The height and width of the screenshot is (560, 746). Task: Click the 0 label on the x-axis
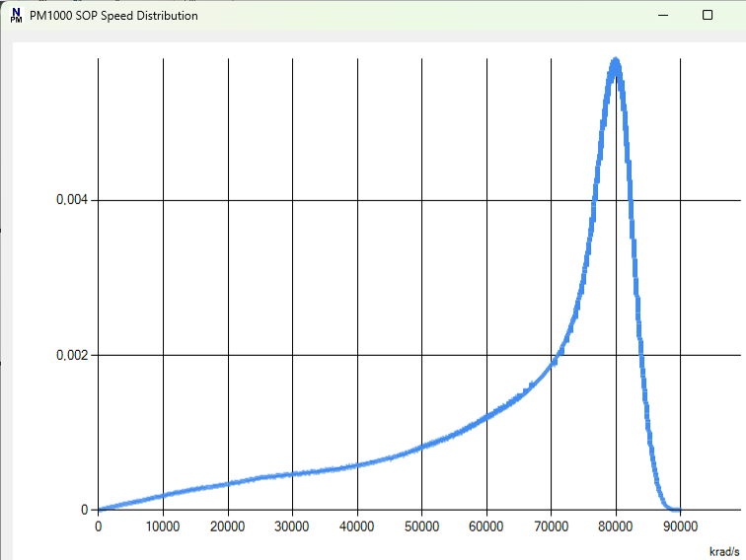(x=98, y=527)
